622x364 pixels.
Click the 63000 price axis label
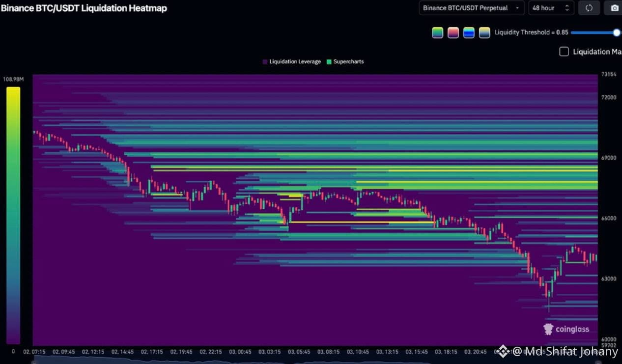608,279
